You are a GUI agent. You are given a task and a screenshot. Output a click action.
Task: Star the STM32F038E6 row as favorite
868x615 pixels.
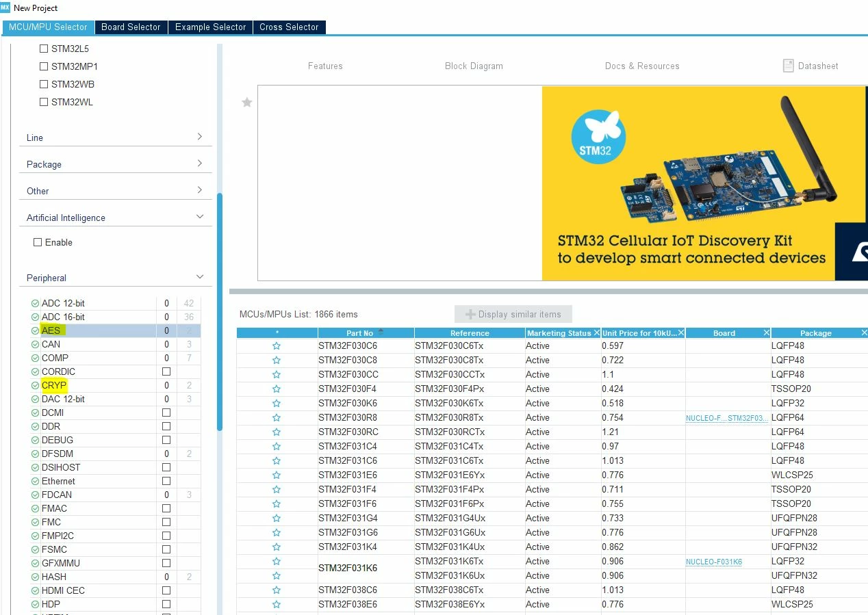pyautogui.click(x=277, y=605)
